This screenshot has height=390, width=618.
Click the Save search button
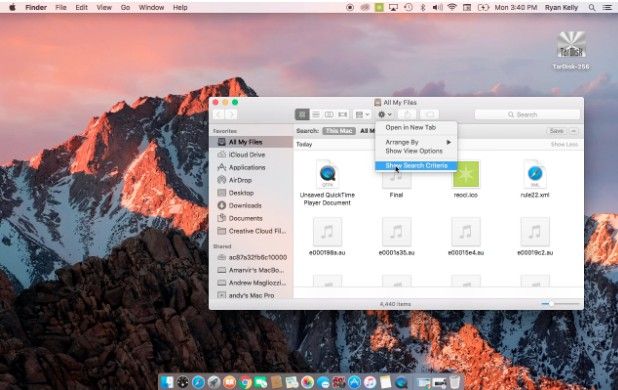[557, 131]
